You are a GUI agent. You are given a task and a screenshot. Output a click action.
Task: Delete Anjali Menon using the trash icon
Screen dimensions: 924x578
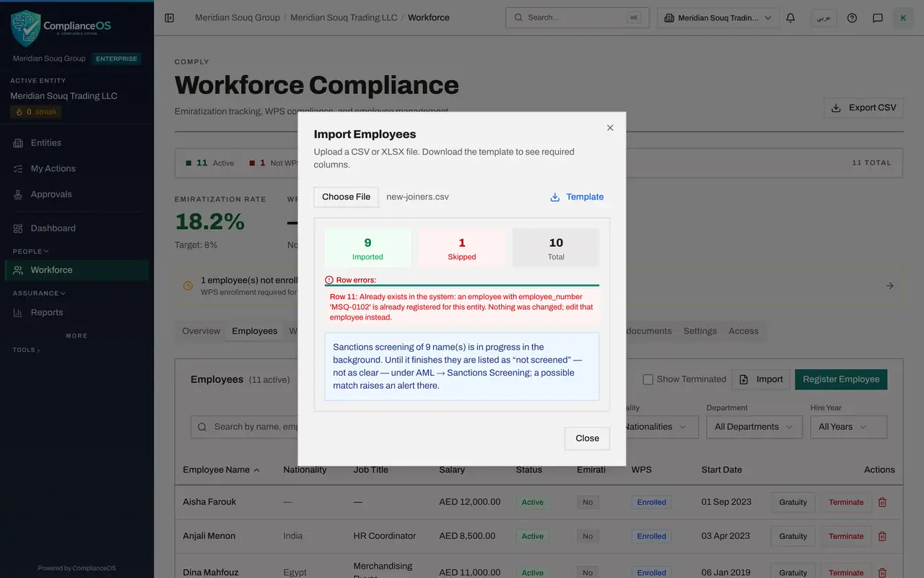881,536
